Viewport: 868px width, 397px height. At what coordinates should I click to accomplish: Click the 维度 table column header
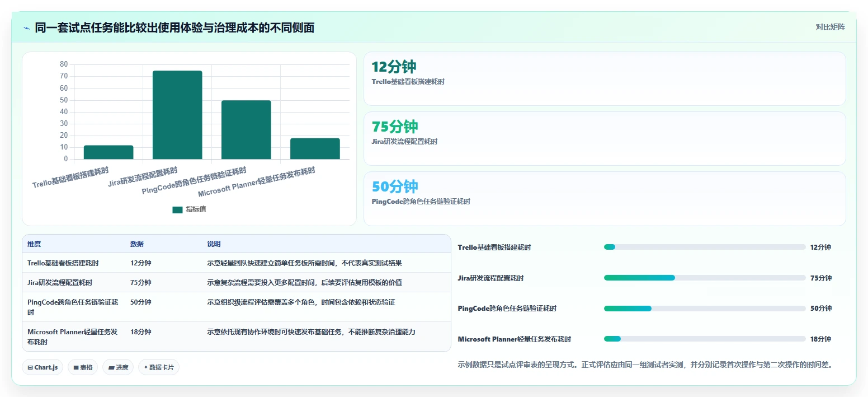(34, 244)
